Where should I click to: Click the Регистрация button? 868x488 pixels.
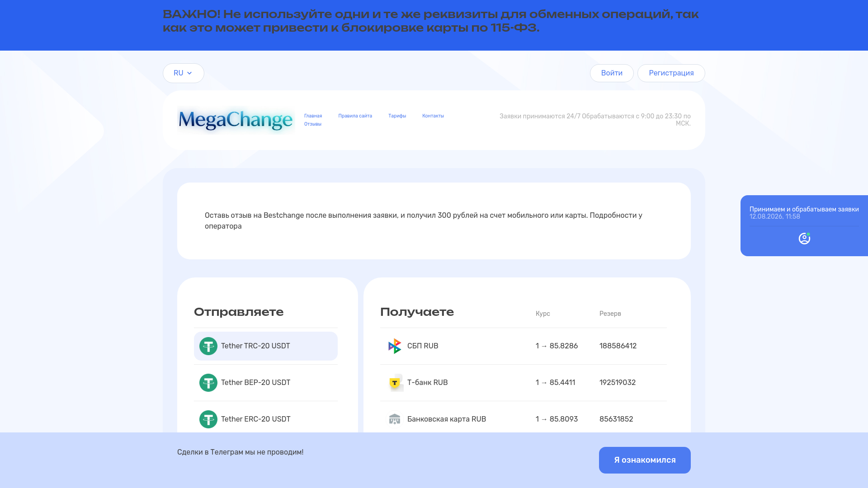tap(671, 73)
